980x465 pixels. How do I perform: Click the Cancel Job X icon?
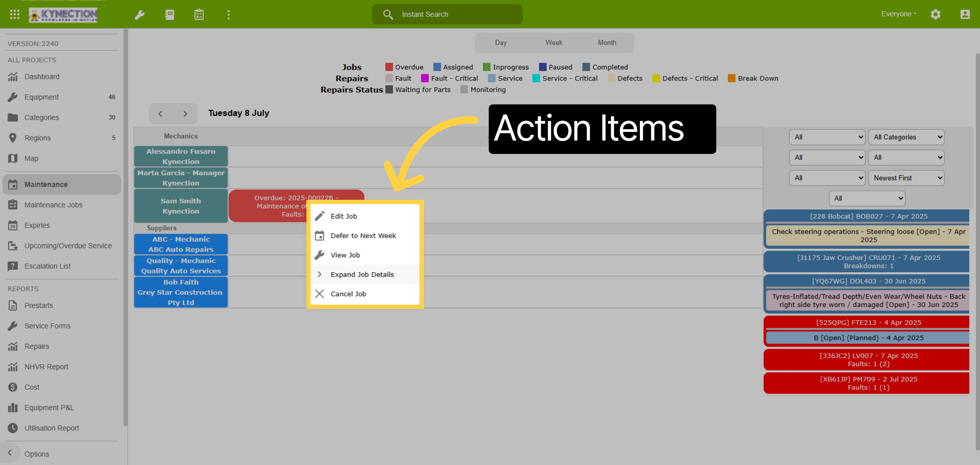point(320,293)
